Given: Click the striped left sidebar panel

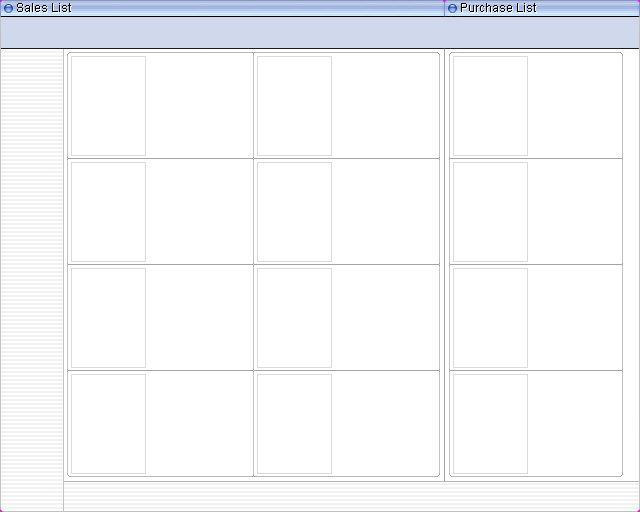Looking at the screenshot, I should click(x=31, y=280).
